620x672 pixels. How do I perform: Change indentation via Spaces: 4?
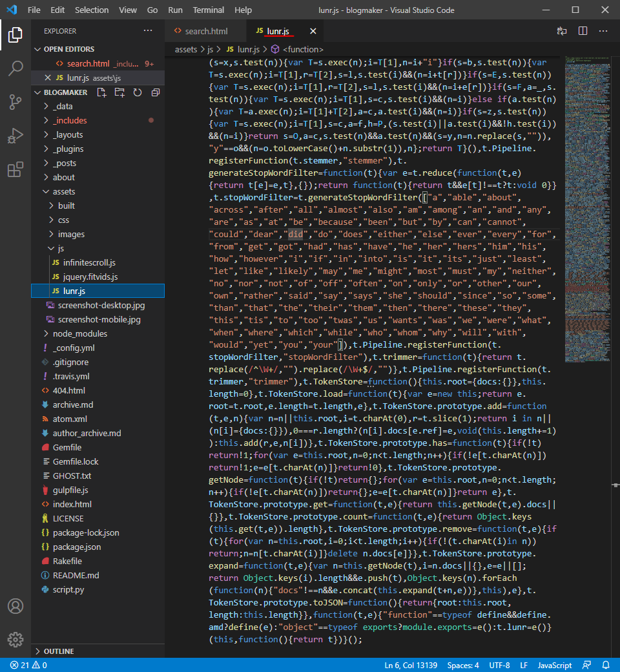(463, 665)
